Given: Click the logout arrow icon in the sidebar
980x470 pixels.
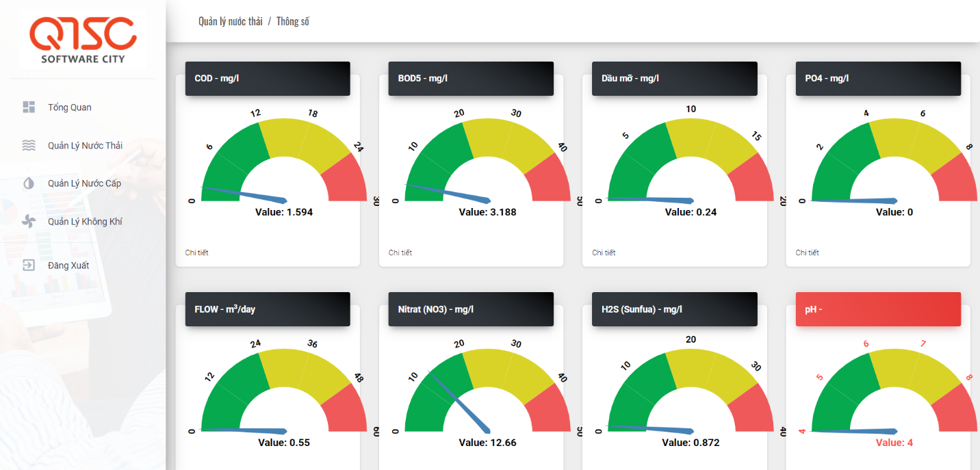Looking at the screenshot, I should click(x=29, y=265).
